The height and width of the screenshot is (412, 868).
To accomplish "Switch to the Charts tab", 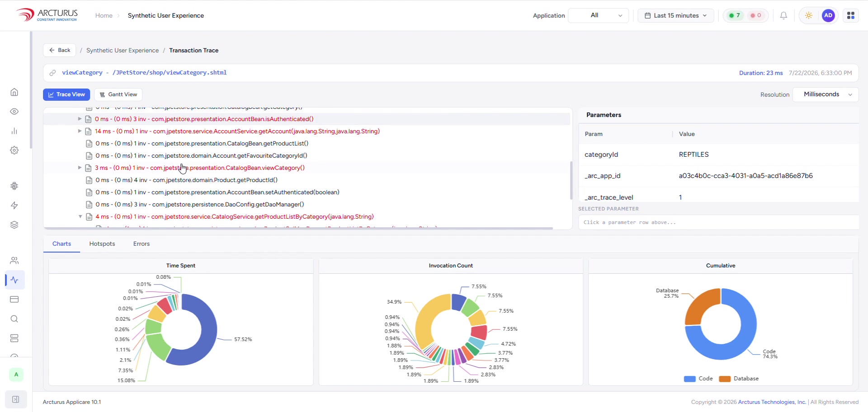I will pos(61,244).
